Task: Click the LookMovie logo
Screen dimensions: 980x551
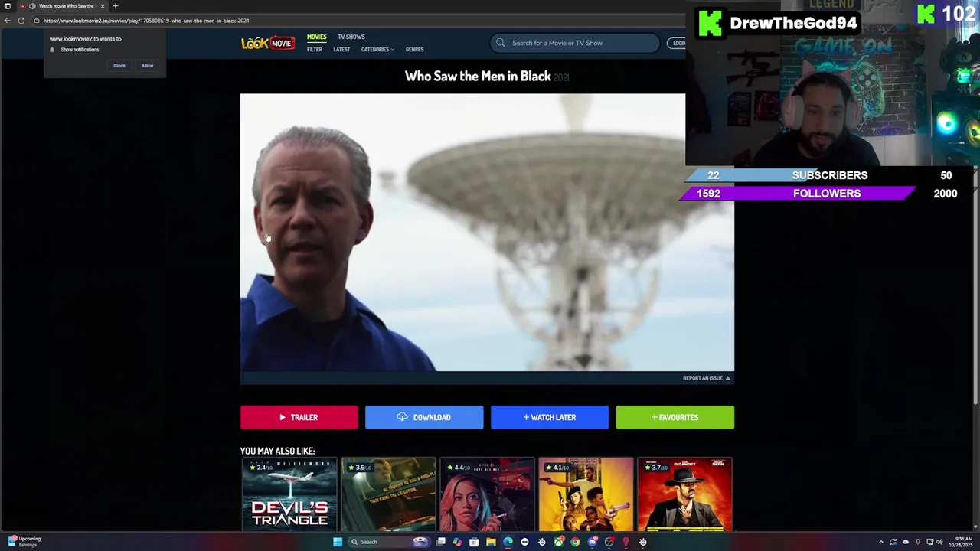Action: point(267,44)
